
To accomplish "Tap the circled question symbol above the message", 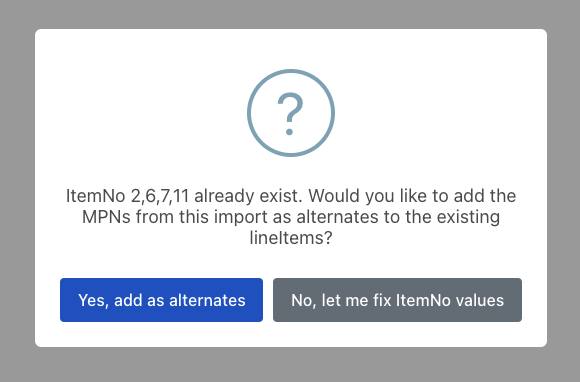I will (291, 113).
